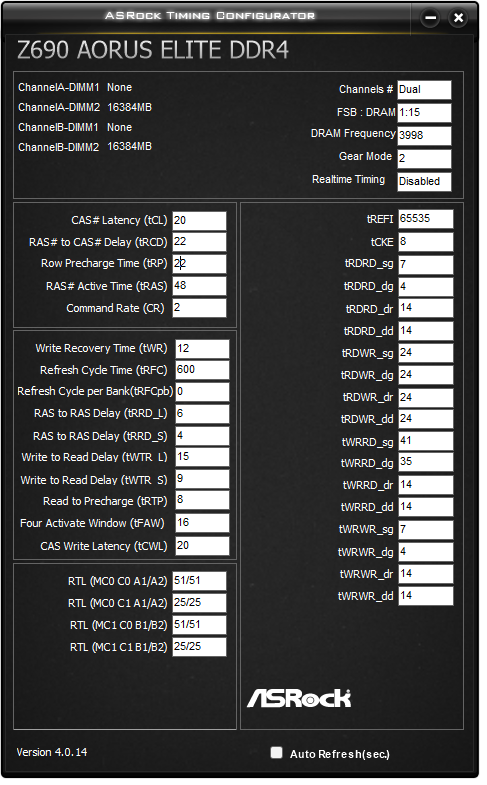Click the Channels # field showing Dual
This screenshot has width=487, height=785.
point(424,90)
